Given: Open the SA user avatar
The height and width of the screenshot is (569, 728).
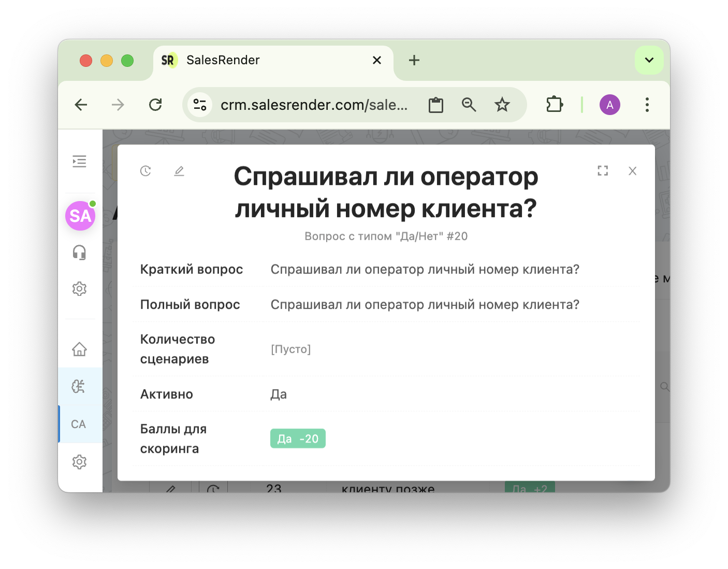Looking at the screenshot, I should (80, 216).
